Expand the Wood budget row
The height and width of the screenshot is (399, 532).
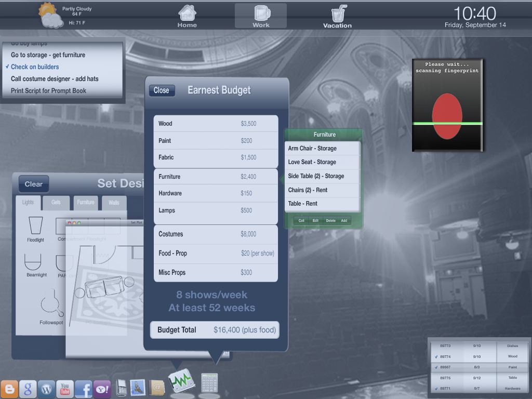216,124
